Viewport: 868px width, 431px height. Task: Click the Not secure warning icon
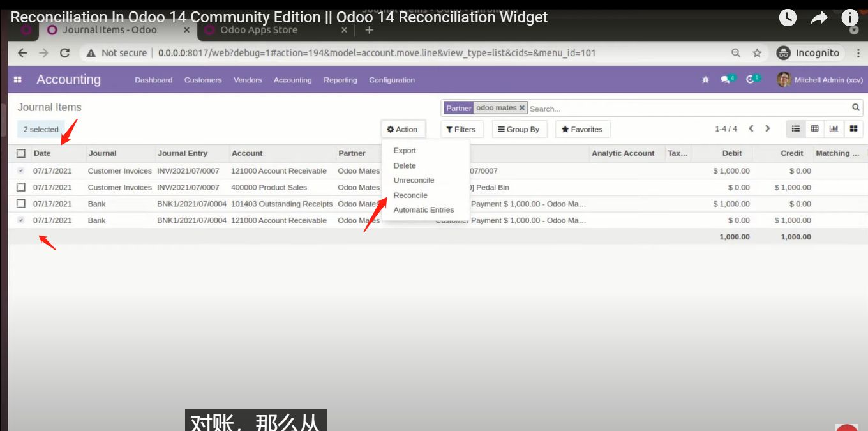(91, 53)
